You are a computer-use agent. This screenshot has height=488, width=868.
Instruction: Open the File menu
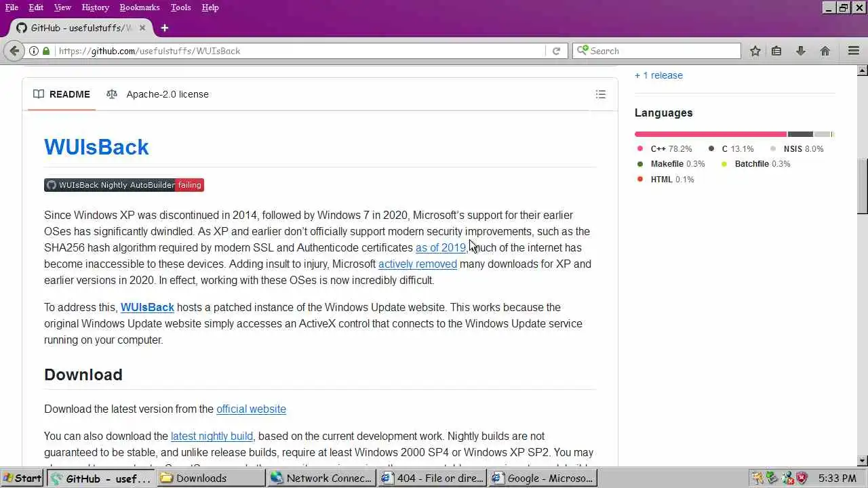(x=12, y=7)
